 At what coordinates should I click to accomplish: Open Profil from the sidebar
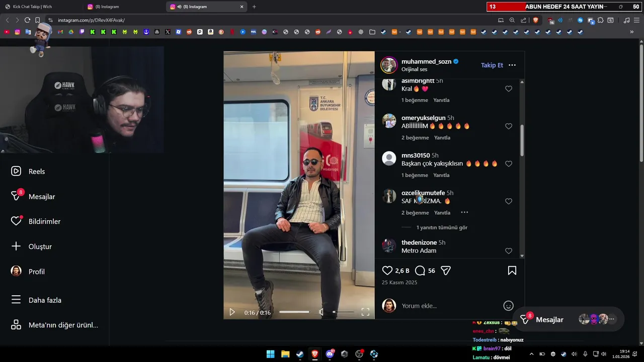click(x=28, y=271)
